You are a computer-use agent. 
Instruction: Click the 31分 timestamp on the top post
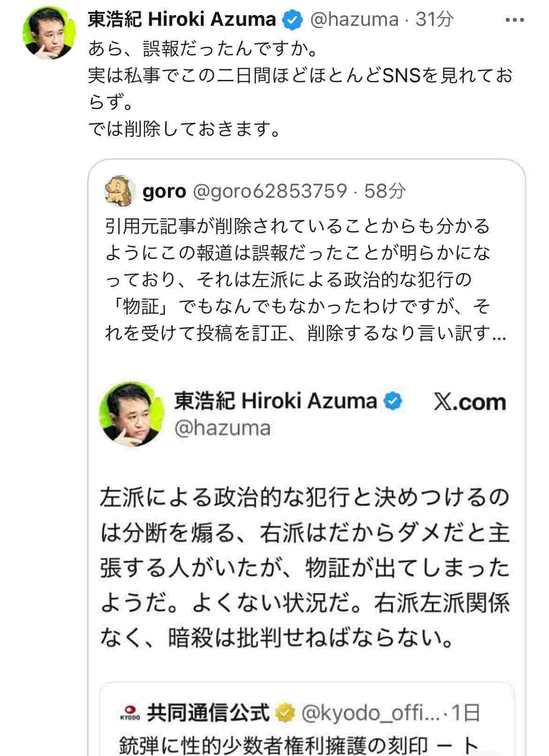[x=435, y=20]
